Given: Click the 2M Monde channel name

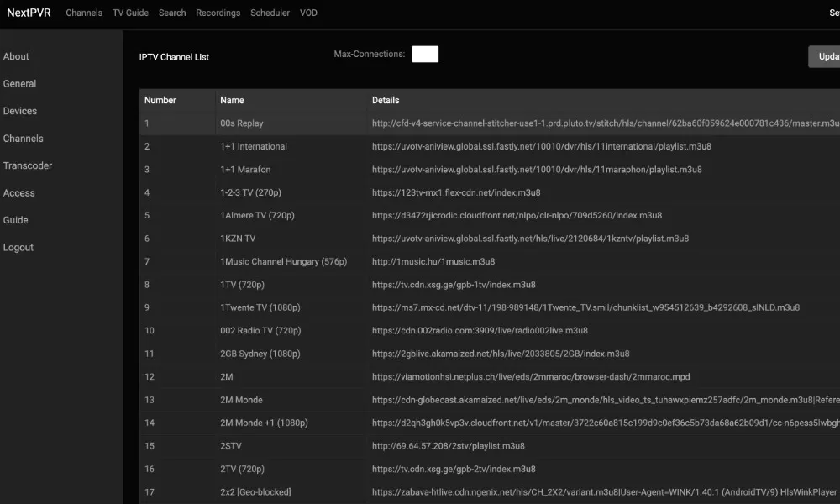Looking at the screenshot, I should point(241,400).
